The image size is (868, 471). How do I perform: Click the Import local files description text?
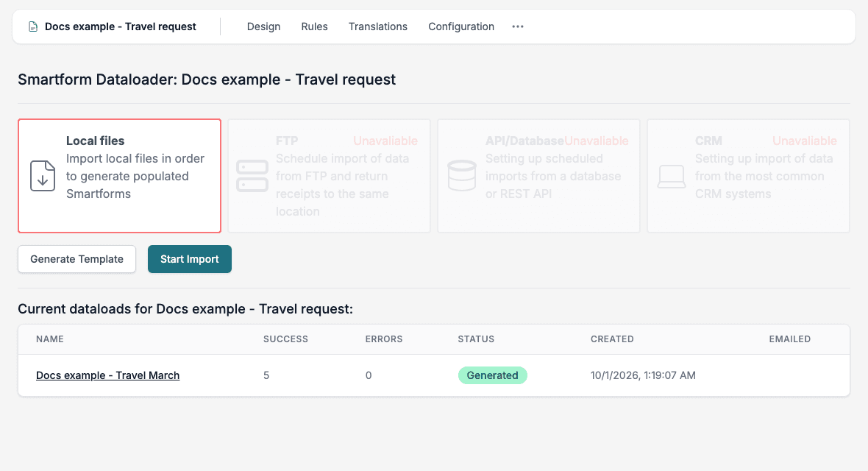point(135,176)
